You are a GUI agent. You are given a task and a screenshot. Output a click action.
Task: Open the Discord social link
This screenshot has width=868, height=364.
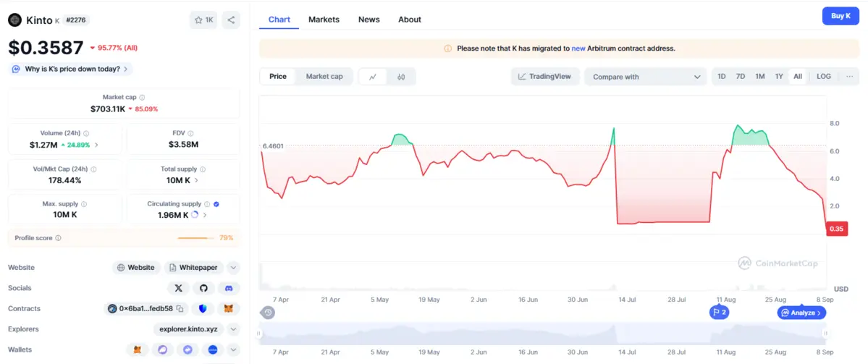coord(229,288)
